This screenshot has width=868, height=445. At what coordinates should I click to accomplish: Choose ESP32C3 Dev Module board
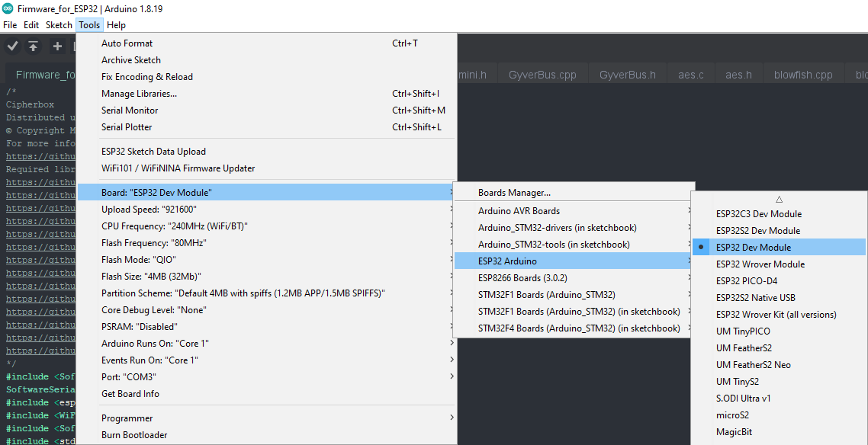779,214
